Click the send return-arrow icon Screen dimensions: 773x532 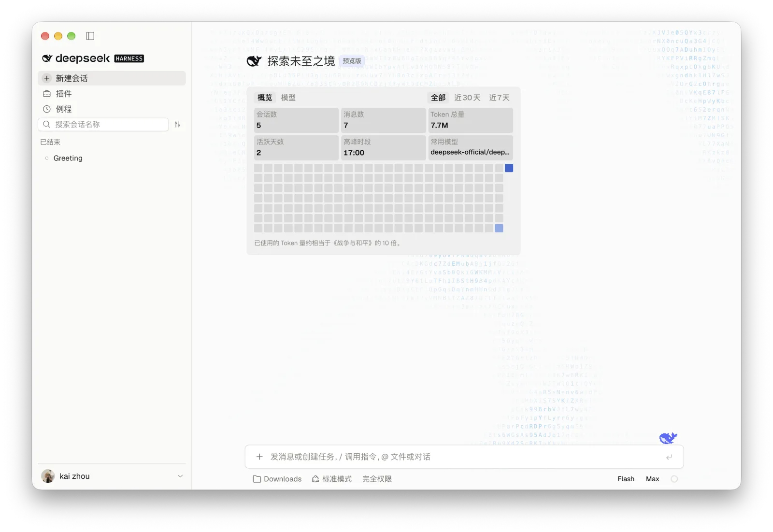point(669,457)
